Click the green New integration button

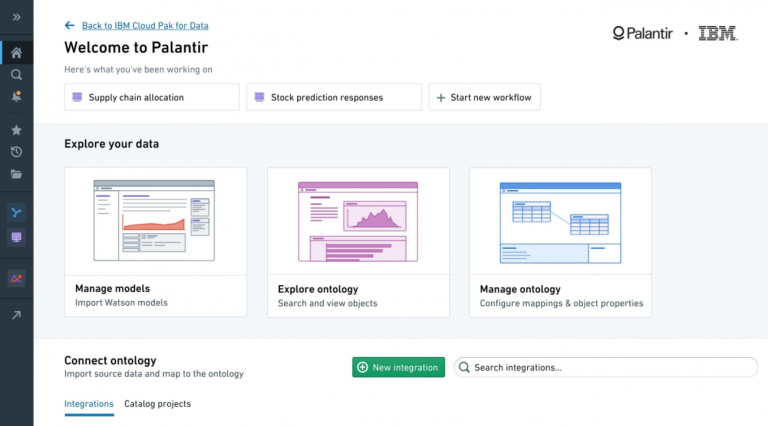[x=398, y=367]
